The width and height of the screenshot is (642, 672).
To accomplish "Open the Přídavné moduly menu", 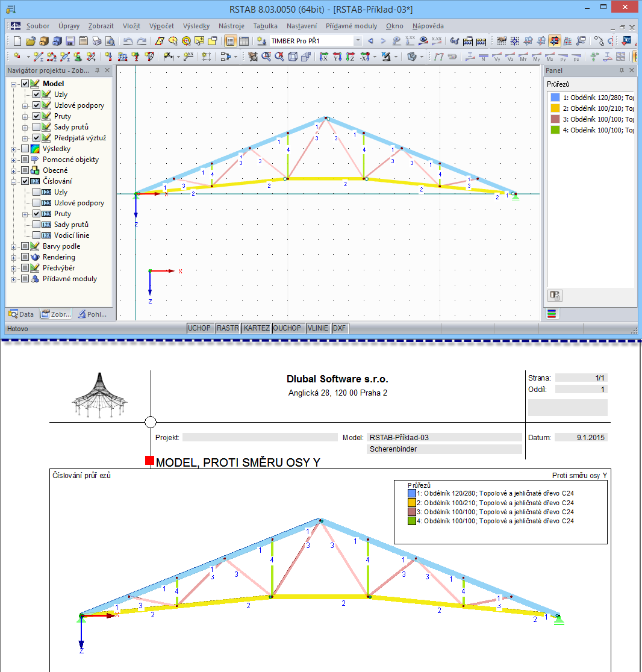I will tap(352, 26).
